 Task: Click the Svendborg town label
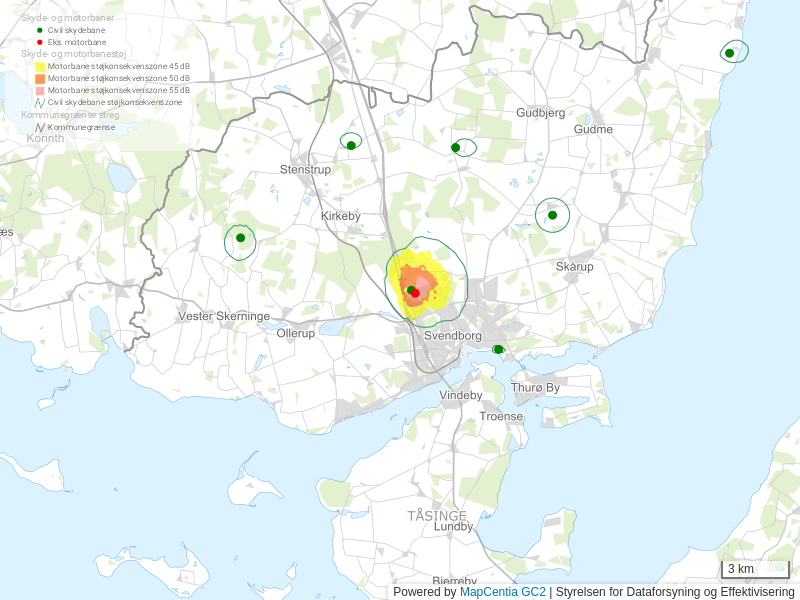452,336
